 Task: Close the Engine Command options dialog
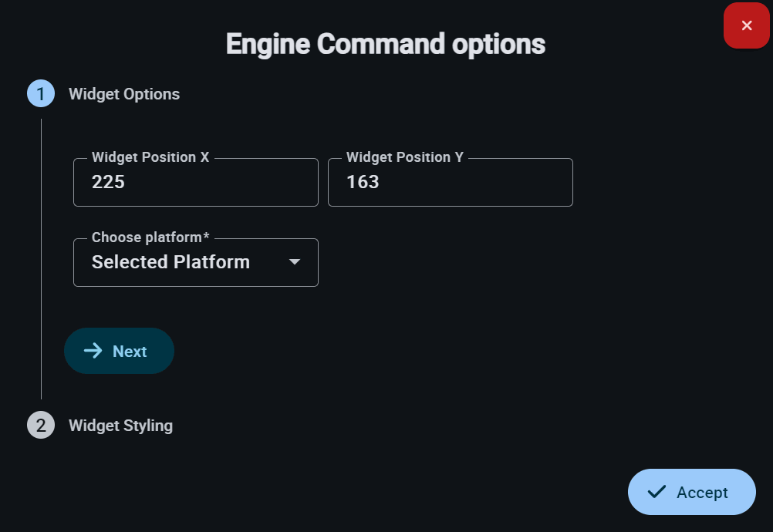[x=746, y=25]
